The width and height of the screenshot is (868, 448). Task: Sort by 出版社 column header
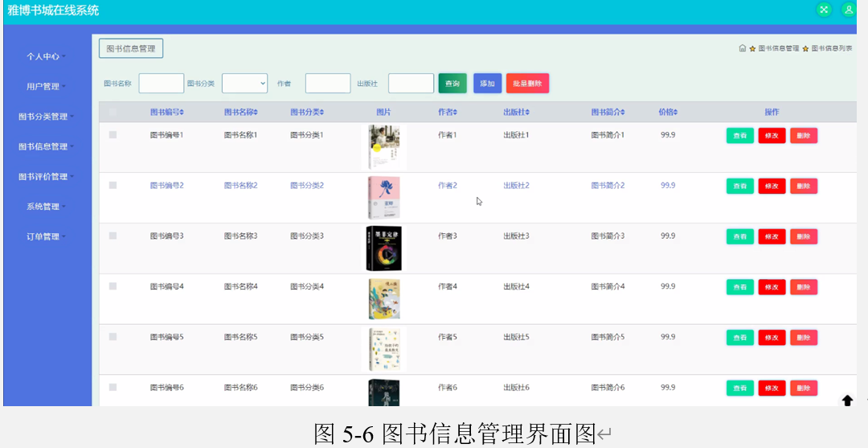tap(517, 113)
